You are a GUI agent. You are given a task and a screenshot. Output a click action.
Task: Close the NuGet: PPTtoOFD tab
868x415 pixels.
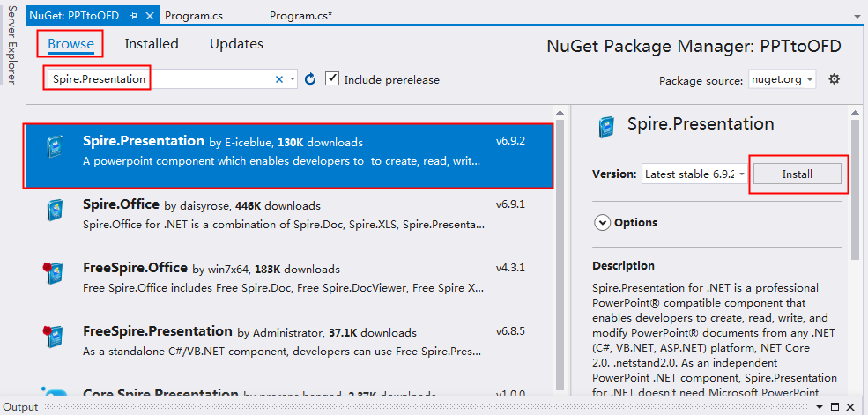(x=150, y=16)
